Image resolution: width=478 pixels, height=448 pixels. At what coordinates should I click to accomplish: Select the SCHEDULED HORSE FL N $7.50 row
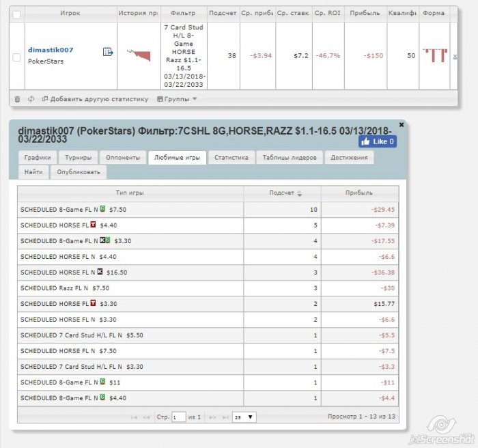[208, 351]
